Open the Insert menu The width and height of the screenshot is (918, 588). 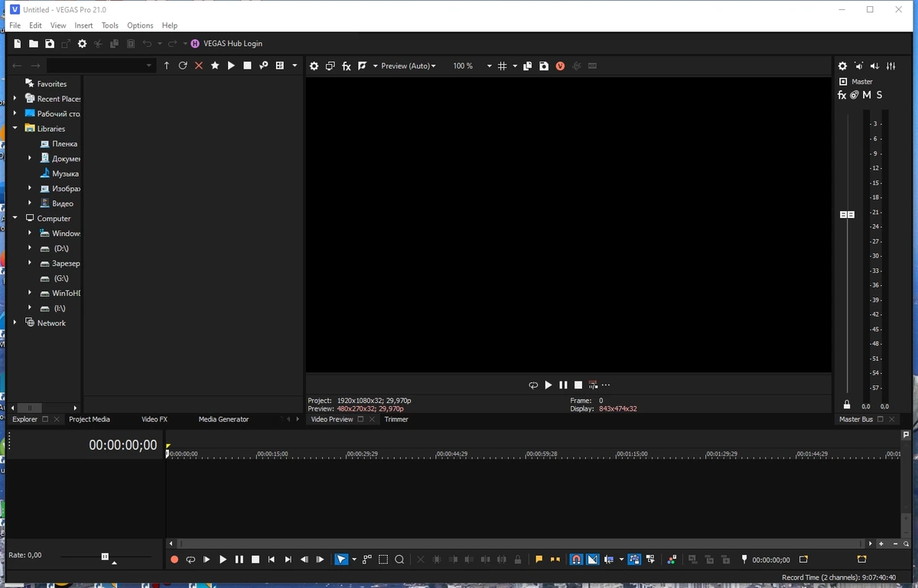[83, 25]
